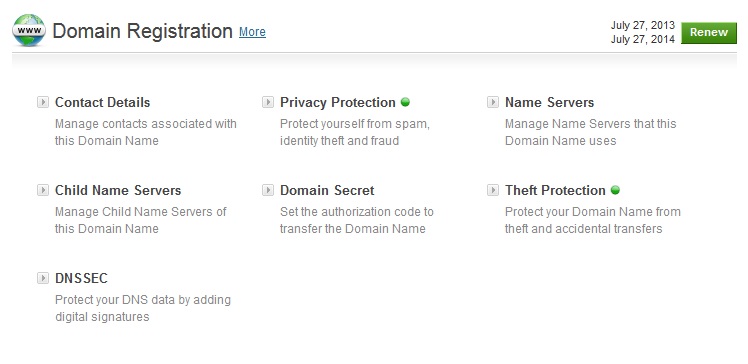Expand the Child Name Servers arrow
Screen dimensions: 748x364
(x=43, y=190)
